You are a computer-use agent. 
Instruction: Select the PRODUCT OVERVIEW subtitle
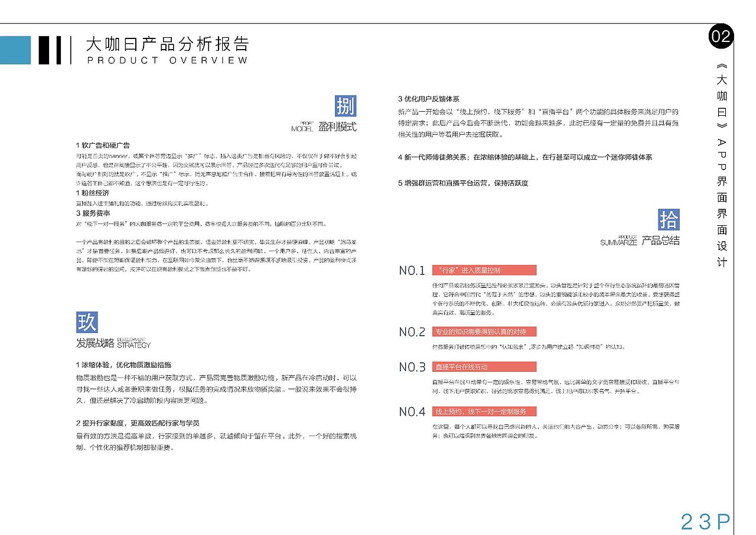[168, 60]
